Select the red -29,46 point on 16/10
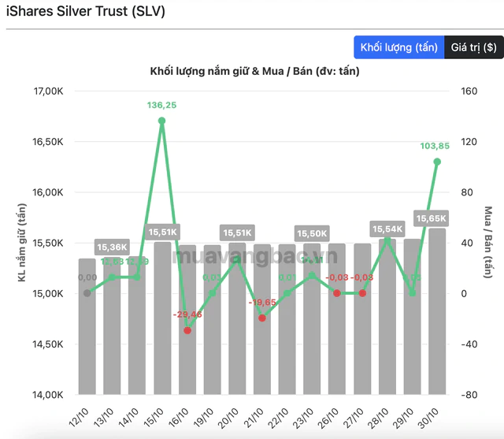Image resolution: width=504 pixels, height=439 pixels. pos(187,330)
